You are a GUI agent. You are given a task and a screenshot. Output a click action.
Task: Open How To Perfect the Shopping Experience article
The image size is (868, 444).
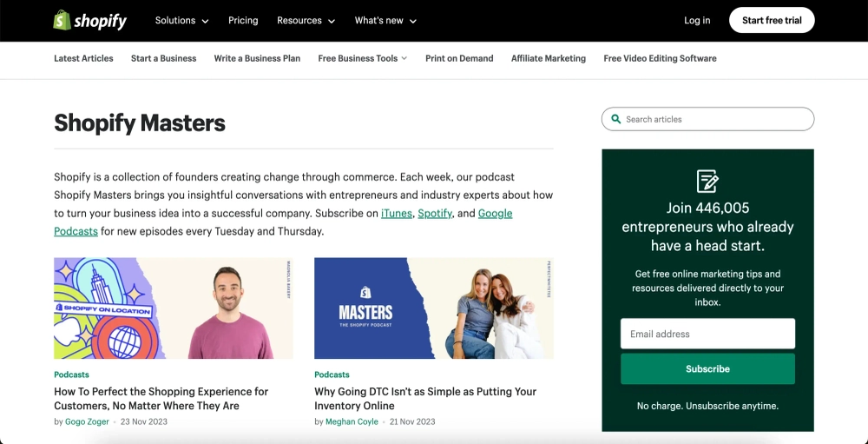click(x=161, y=399)
